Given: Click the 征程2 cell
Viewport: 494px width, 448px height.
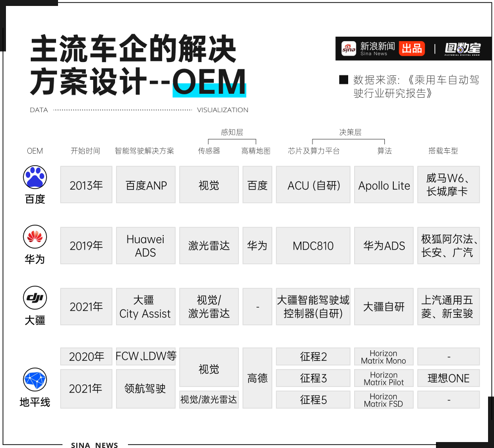Looking at the screenshot, I should tap(313, 357).
